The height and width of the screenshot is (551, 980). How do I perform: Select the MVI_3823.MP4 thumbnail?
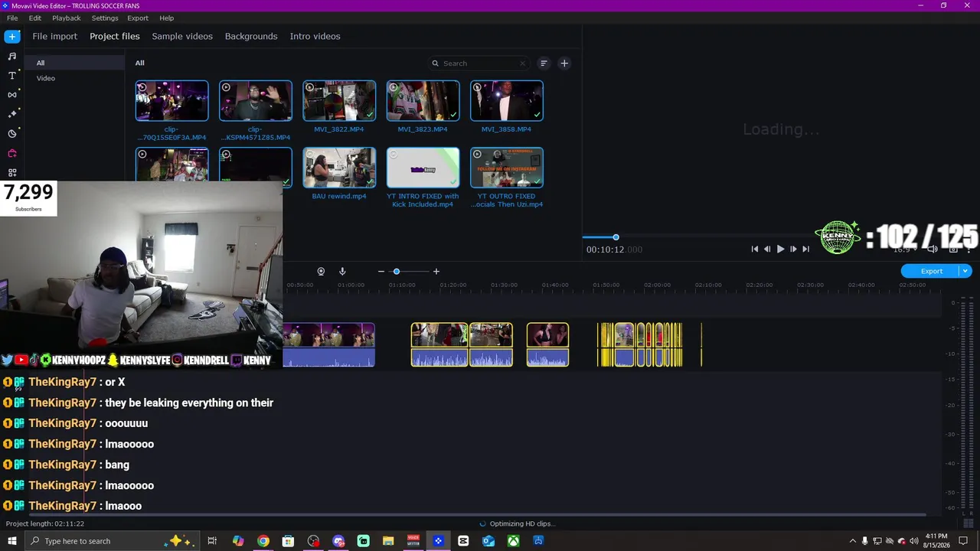423,101
